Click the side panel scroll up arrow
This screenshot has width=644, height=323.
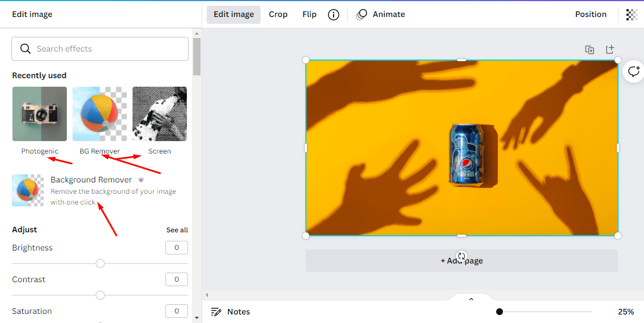pos(197,33)
